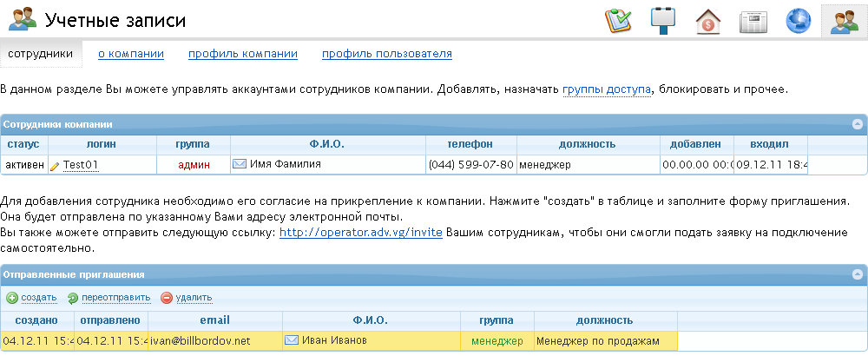The image size is (868, 356).
Task: Sort employees by группа column header
Action: [x=193, y=144]
